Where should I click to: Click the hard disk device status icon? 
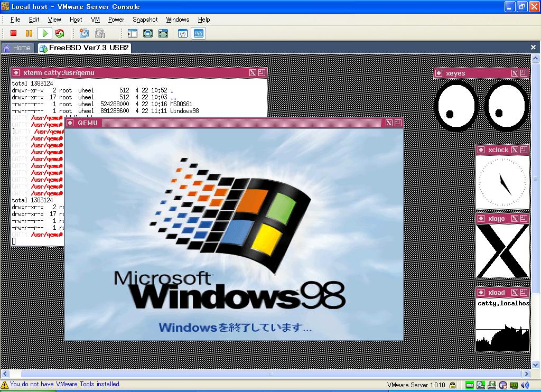pos(469,385)
